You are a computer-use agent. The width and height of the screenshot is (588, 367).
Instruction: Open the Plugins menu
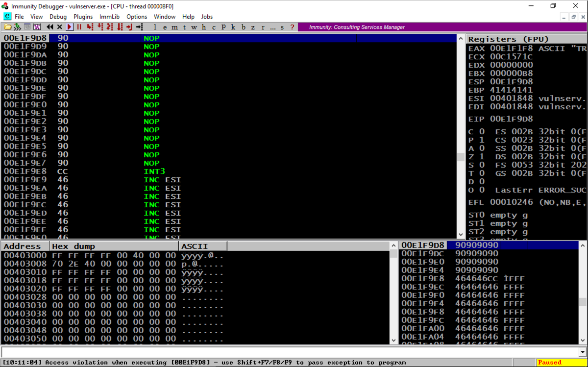pyautogui.click(x=83, y=17)
